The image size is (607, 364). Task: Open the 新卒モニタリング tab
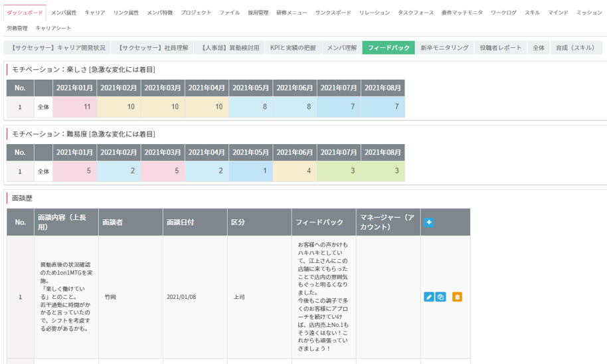444,48
